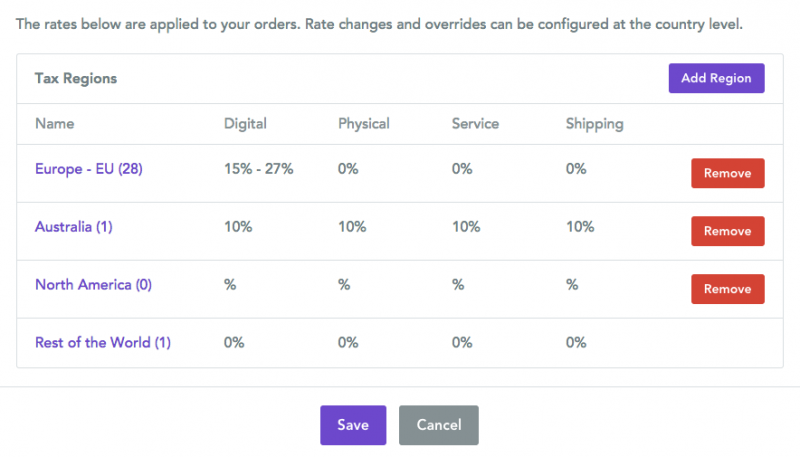Click the Name column header
The image size is (800, 457).
click(55, 124)
